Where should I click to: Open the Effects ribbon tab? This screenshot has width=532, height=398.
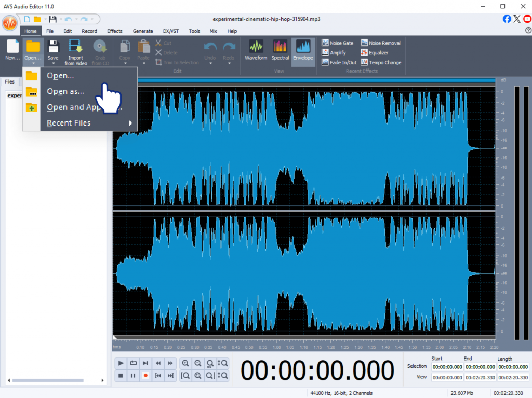[x=114, y=31]
